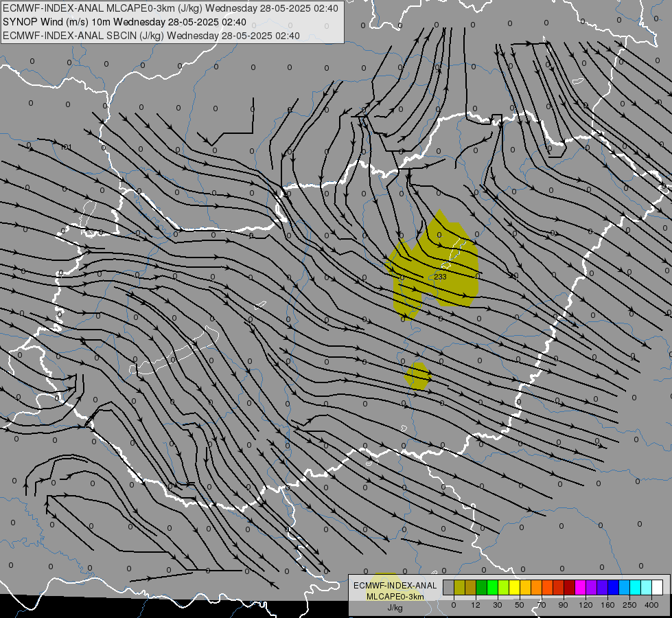Click the legend tick label 160
Screen dimensions: 672x618
point(607,605)
